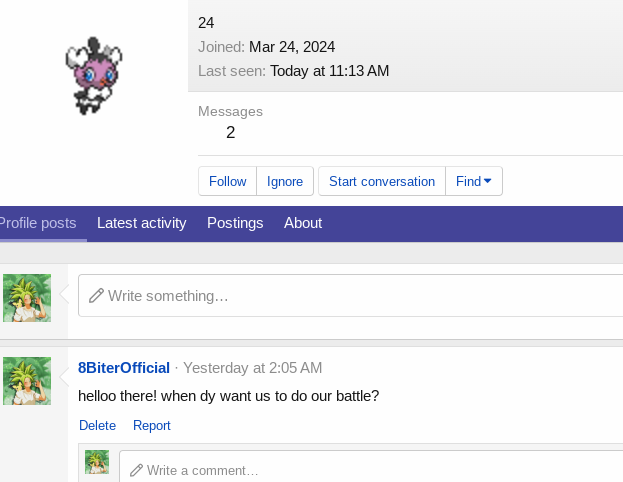
Task: Open the Find dropdown menu
Action: 474,181
